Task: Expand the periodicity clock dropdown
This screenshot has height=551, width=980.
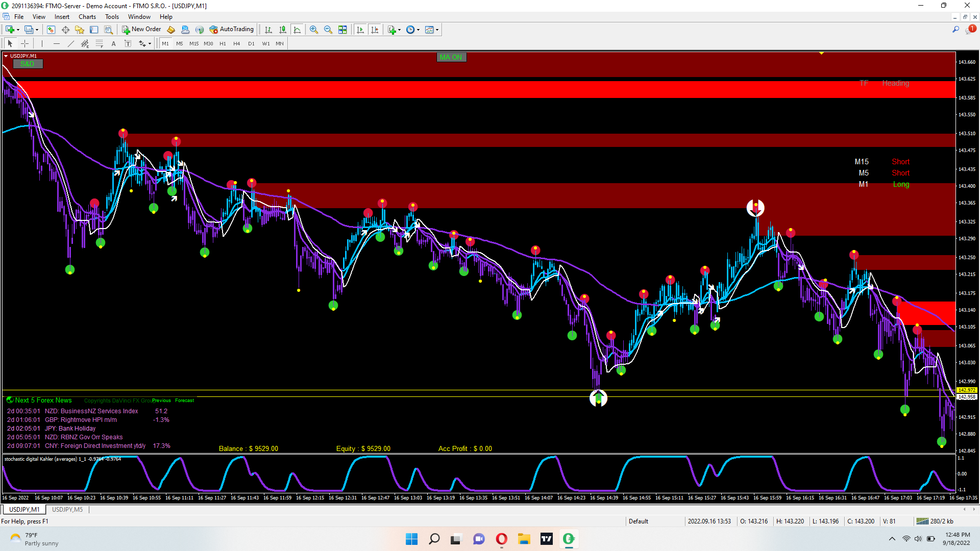Action: pyautogui.click(x=419, y=30)
